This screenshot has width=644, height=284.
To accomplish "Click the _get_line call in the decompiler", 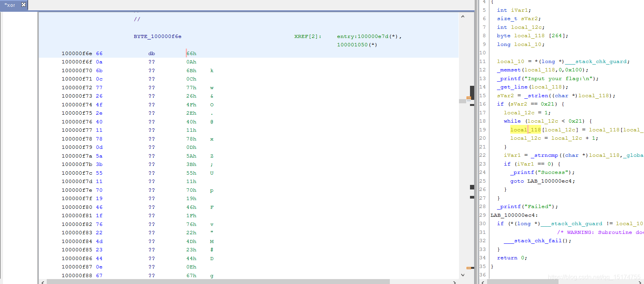I will coord(512,87).
